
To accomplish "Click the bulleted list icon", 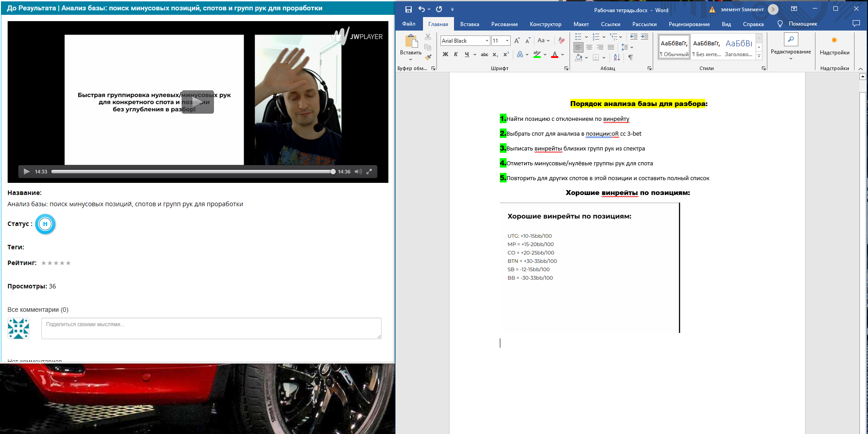I will 579,37.
